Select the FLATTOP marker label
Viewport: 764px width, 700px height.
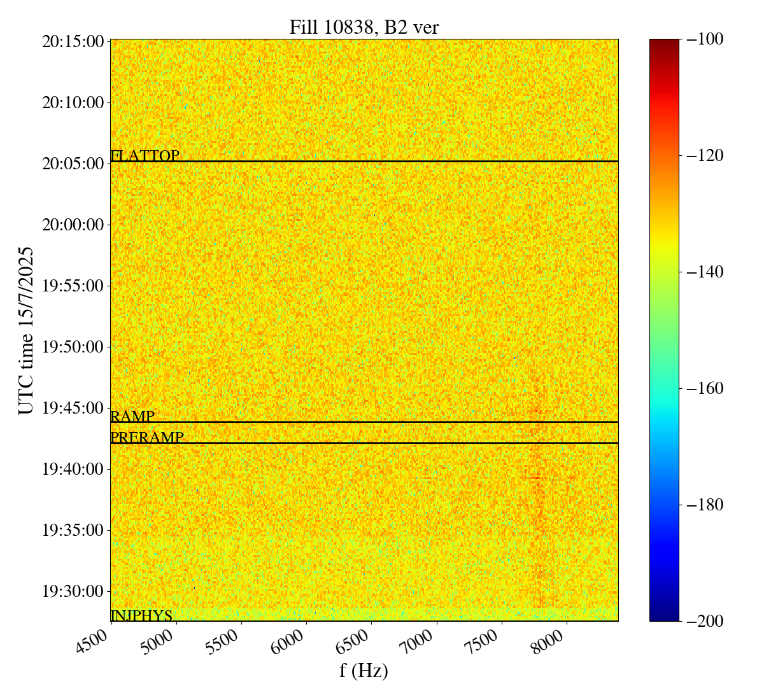coord(145,155)
